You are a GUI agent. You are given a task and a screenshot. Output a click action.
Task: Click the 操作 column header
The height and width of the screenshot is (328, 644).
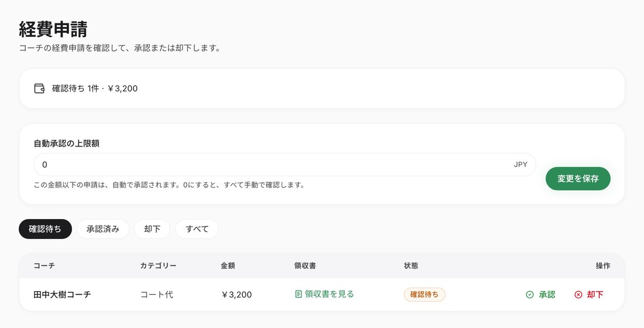603,266
